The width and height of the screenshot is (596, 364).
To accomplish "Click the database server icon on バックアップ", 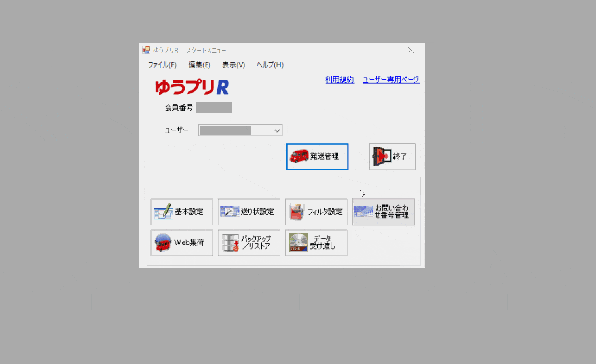I will point(230,243).
